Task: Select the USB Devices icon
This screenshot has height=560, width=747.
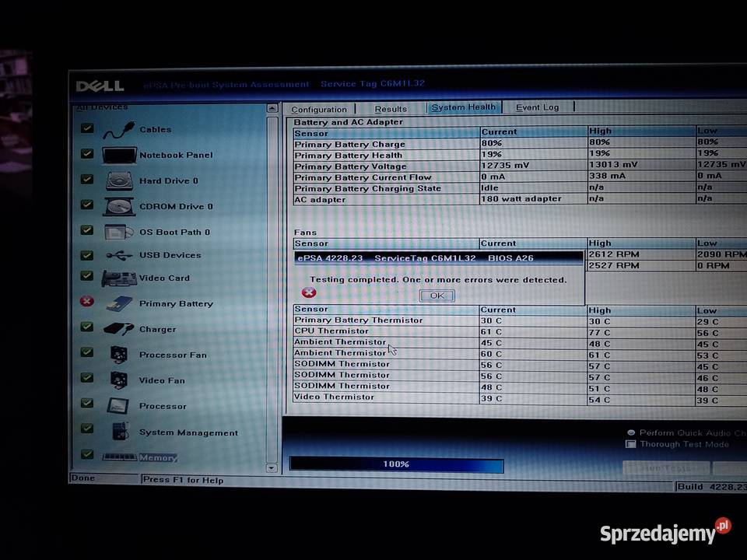Action: pos(119,256)
